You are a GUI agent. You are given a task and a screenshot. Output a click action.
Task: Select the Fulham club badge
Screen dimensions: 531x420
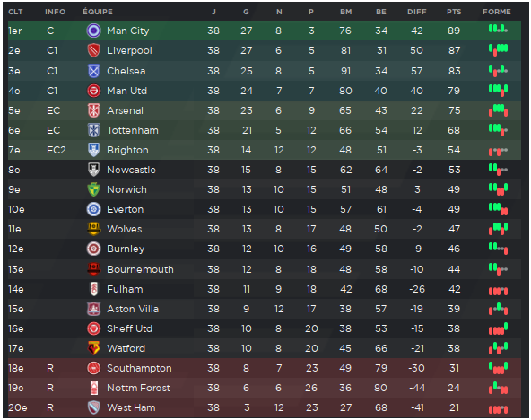pos(94,289)
